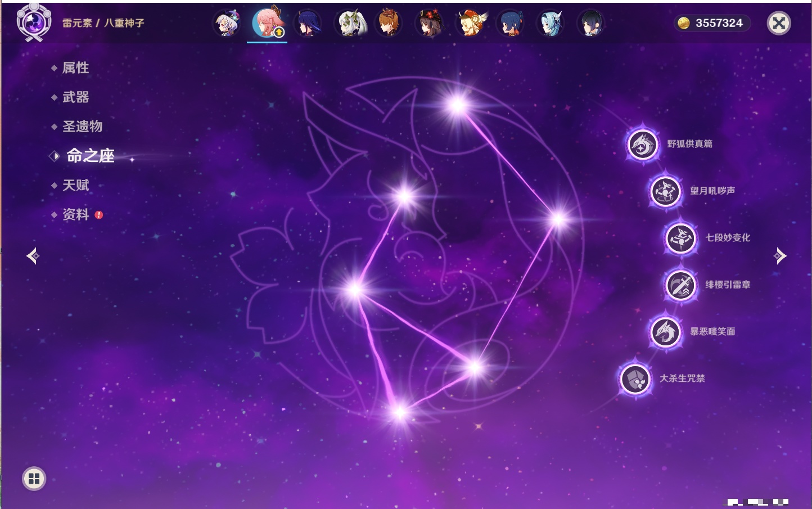Click the 大杀生咒禁 label
The width and height of the screenshot is (812, 509).
(x=682, y=378)
